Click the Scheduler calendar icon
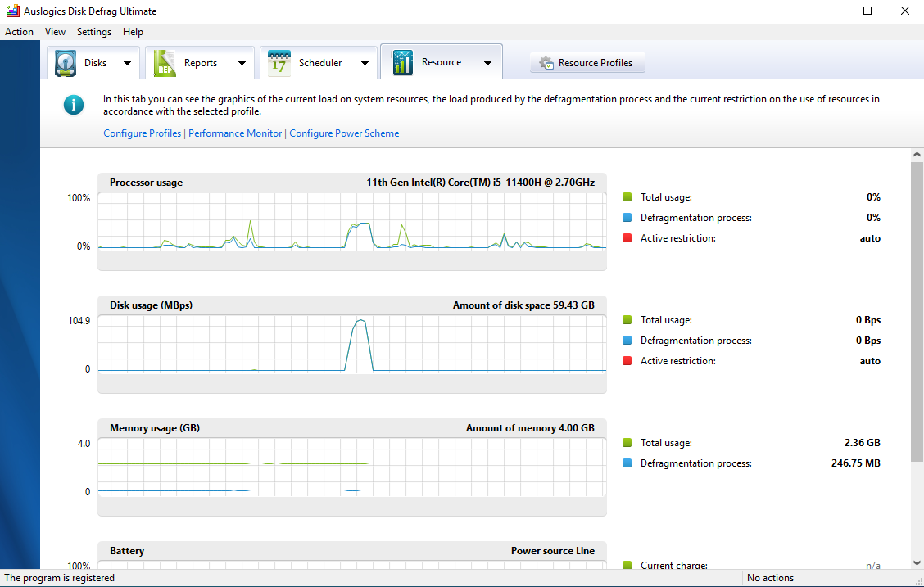The image size is (924, 587). (x=279, y=63)
